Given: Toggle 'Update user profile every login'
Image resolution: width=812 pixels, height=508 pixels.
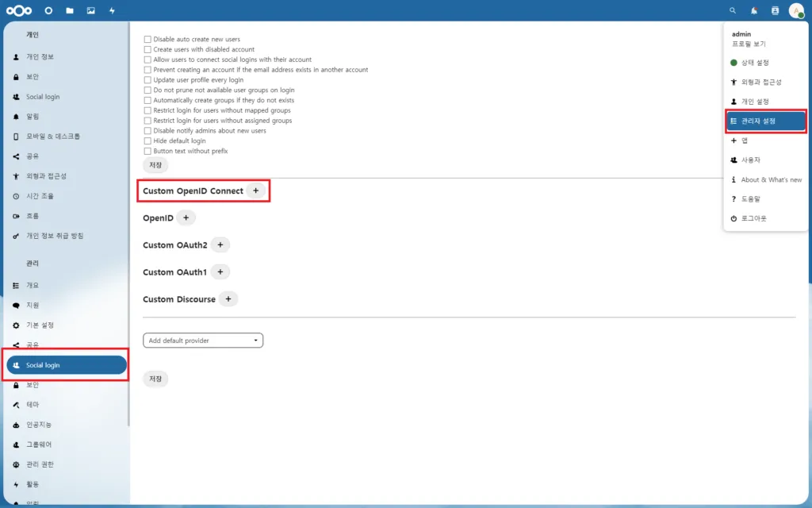Looking at the screenshot, I should tap(147, 79).
